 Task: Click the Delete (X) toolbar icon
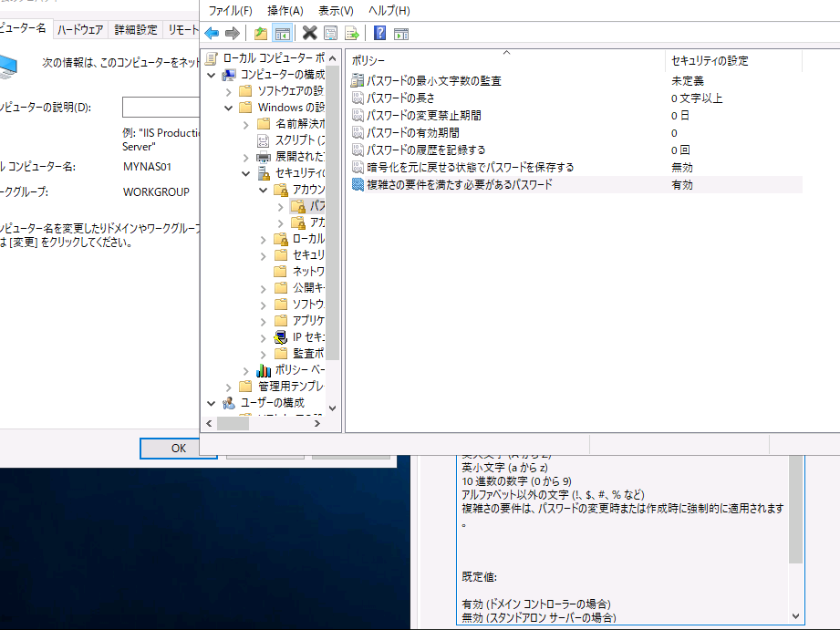point(309,34)
